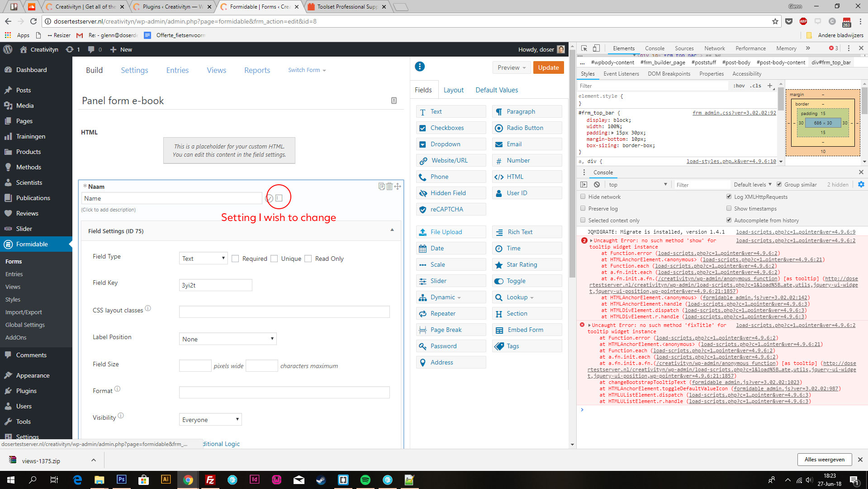
Task: Switch to the Settings tab of the form
Action: [134, 70]
